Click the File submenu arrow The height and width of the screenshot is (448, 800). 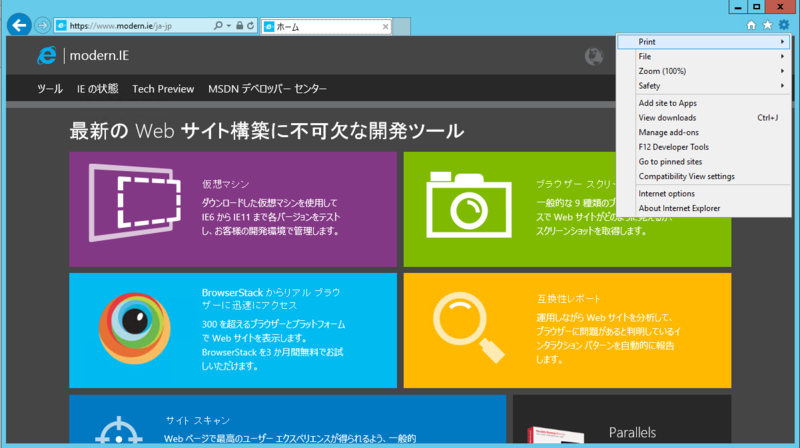tap(782, 57)
